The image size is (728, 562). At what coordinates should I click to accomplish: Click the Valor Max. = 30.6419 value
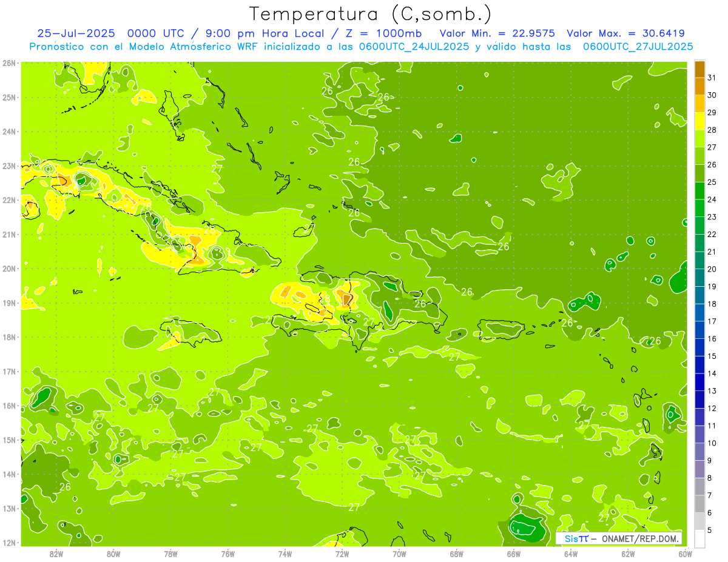(x=625, y=33)
